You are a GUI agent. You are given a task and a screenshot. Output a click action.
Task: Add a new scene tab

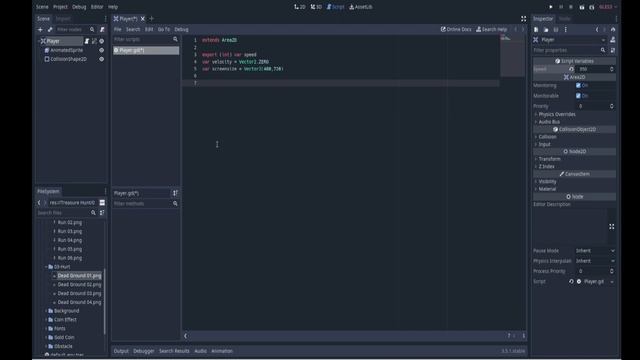[x=151, y=19]
